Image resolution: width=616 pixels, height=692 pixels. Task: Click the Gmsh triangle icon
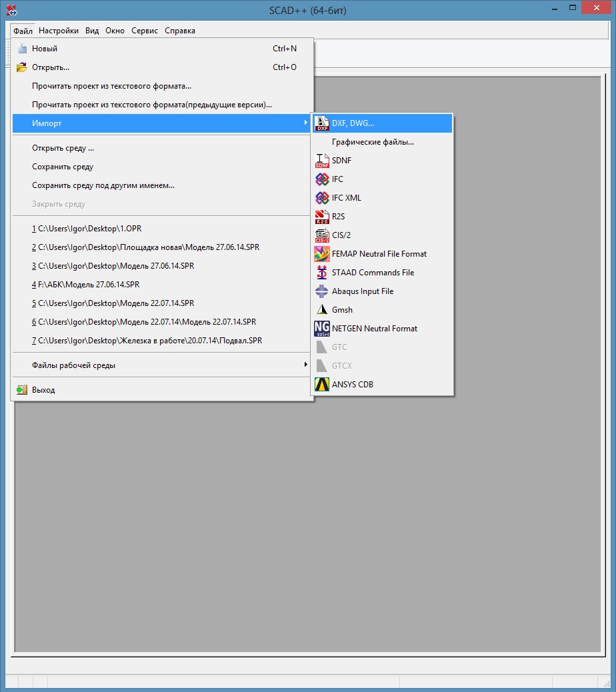[322, 310]
